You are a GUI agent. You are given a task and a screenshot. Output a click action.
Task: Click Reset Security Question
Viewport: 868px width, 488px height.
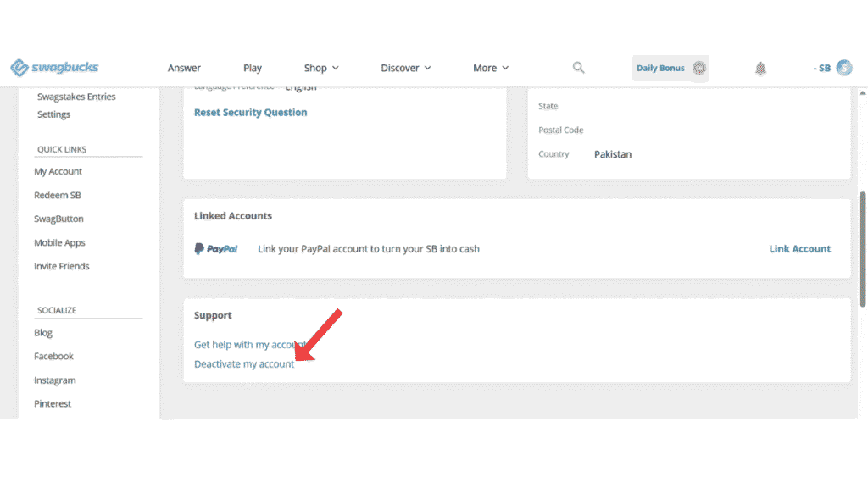pyautogui.click(x=250, y=112)
